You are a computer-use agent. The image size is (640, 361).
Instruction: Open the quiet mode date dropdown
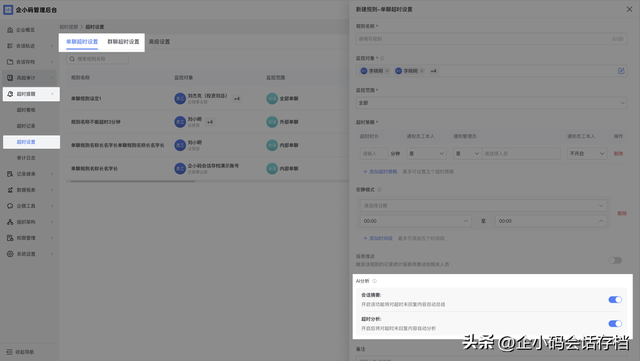coord(483,205)
